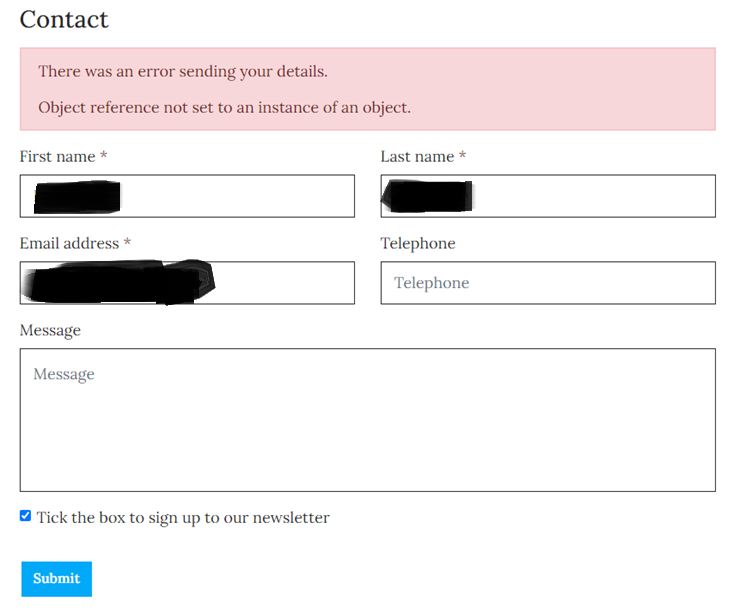Focus the First name input field
The height and width of the screenshot is (614, 752).
tap(187, 196)
